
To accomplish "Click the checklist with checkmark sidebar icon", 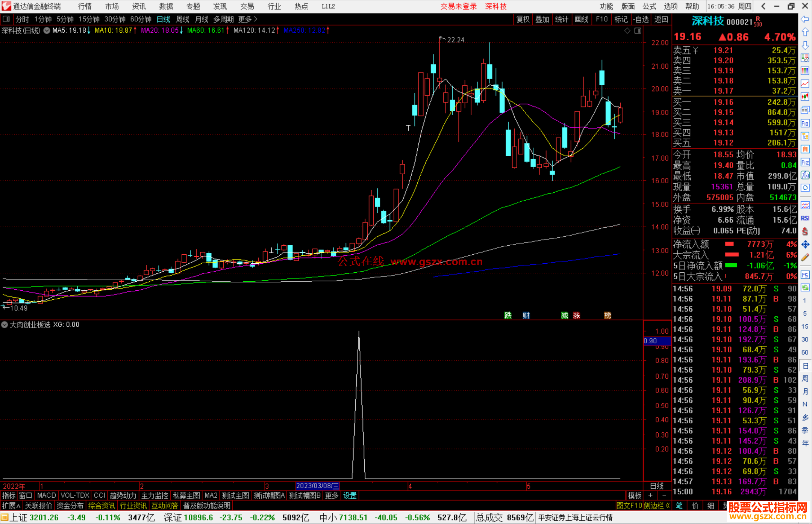I will 805,58.
